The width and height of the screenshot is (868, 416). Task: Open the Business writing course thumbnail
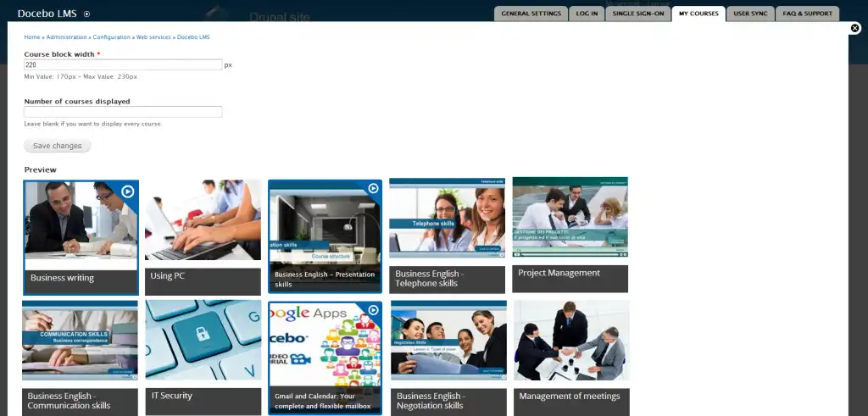tap(81, 225)
